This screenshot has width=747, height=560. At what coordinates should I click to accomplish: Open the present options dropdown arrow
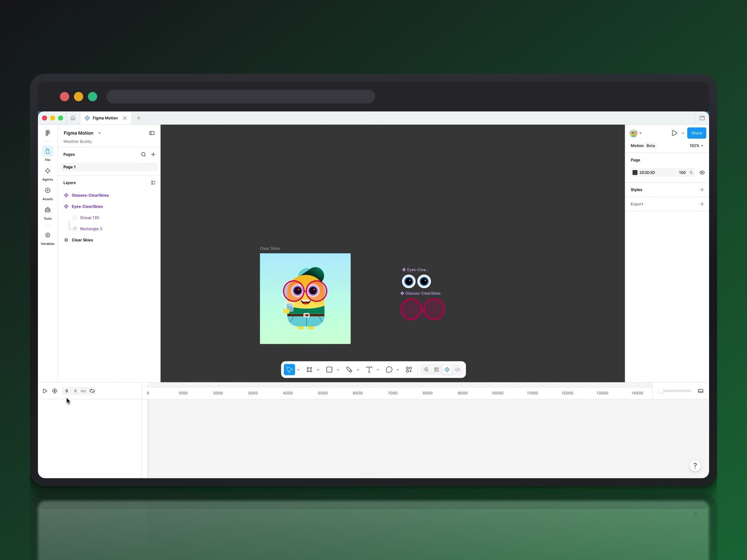click(x=683, y=133)
